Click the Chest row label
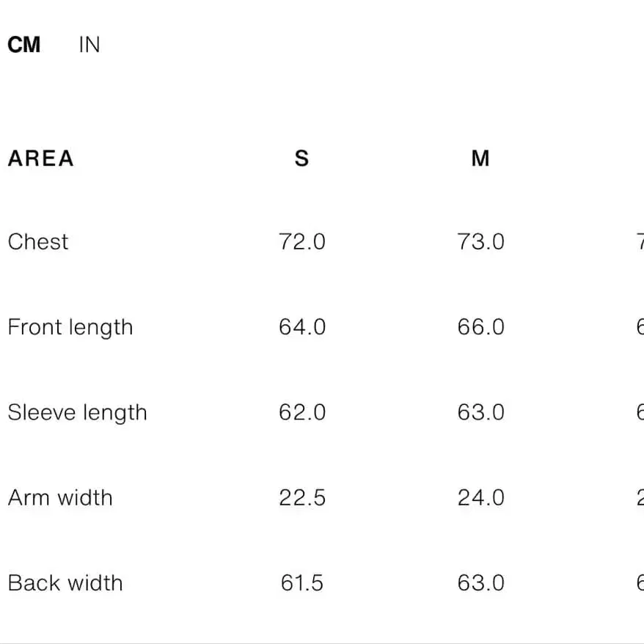 coord(38,241)
